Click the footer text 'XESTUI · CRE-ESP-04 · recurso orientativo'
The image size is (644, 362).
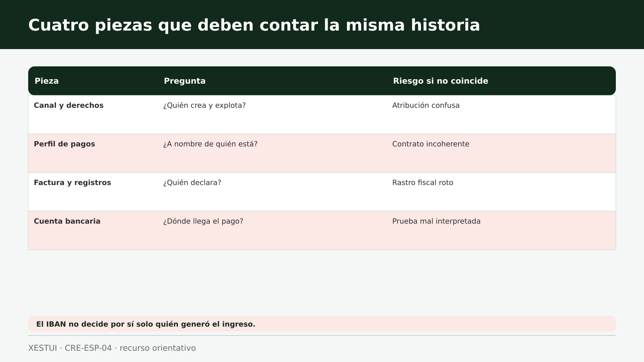(x=112, y=348)
